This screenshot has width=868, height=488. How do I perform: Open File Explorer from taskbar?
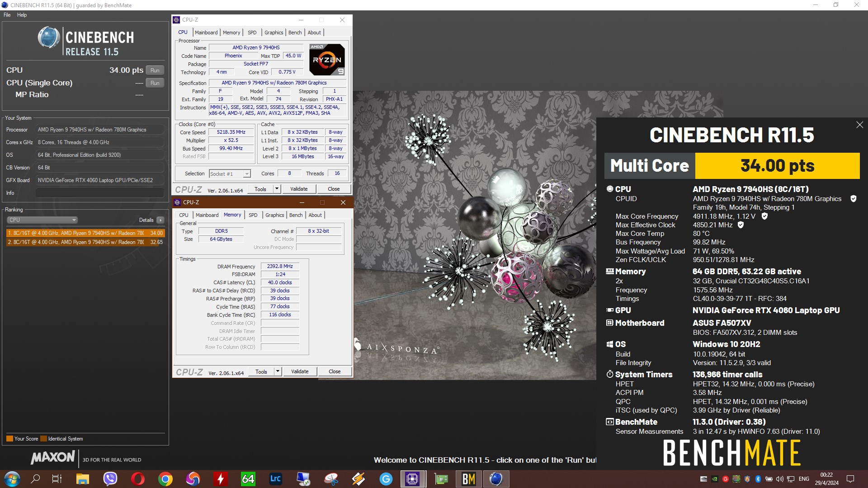pos(82,479)
